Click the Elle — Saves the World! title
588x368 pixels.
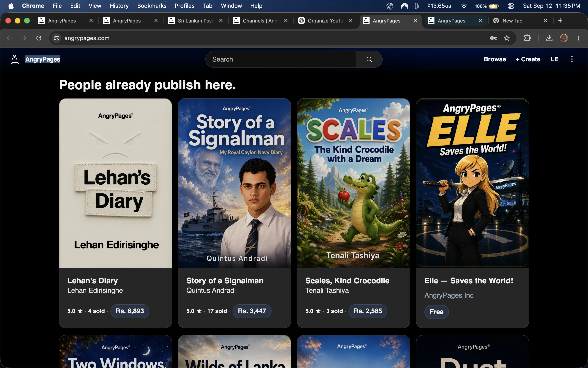469,281
